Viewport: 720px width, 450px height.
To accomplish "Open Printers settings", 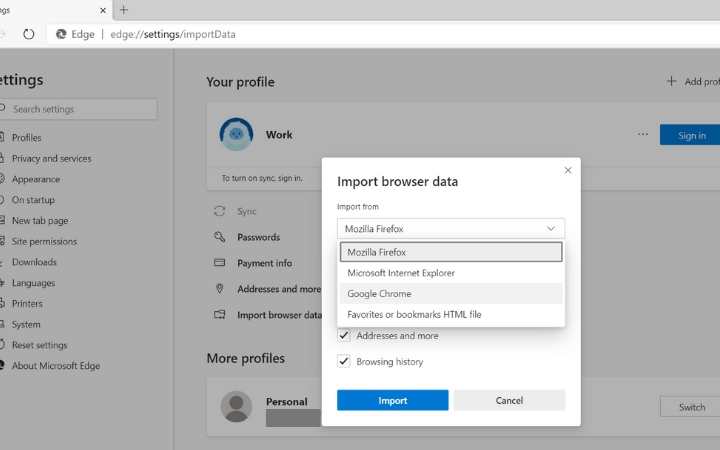I will [27, 304].
